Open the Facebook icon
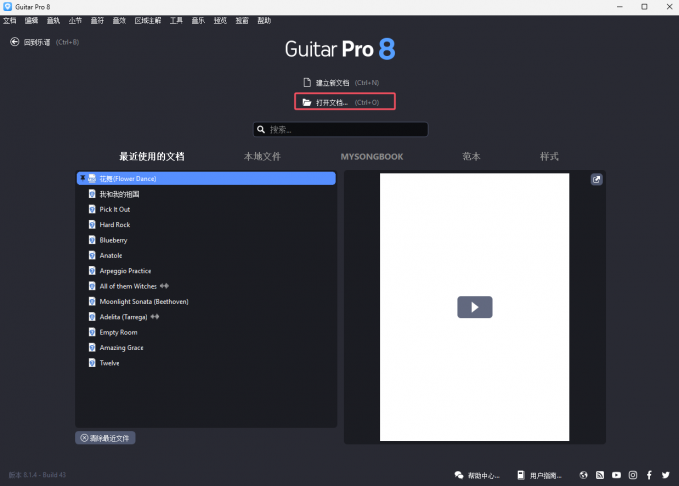Screen dimensions: 679x486 (x=649, y=475)
